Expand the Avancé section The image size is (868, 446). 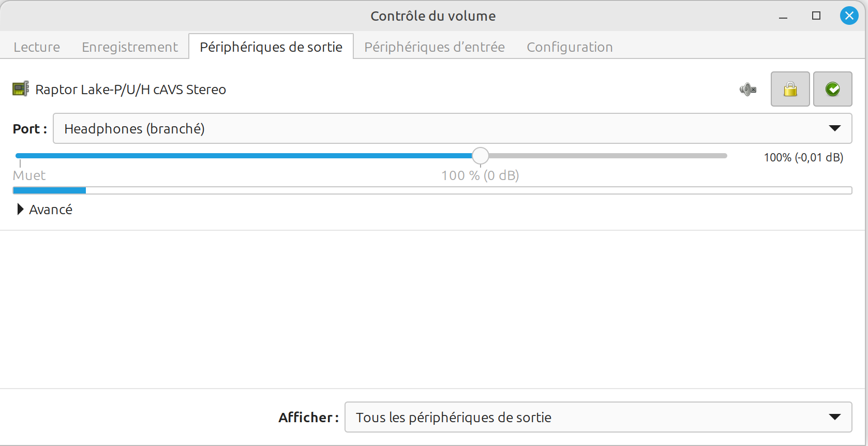pyautogui.click(x=45, y=210)
